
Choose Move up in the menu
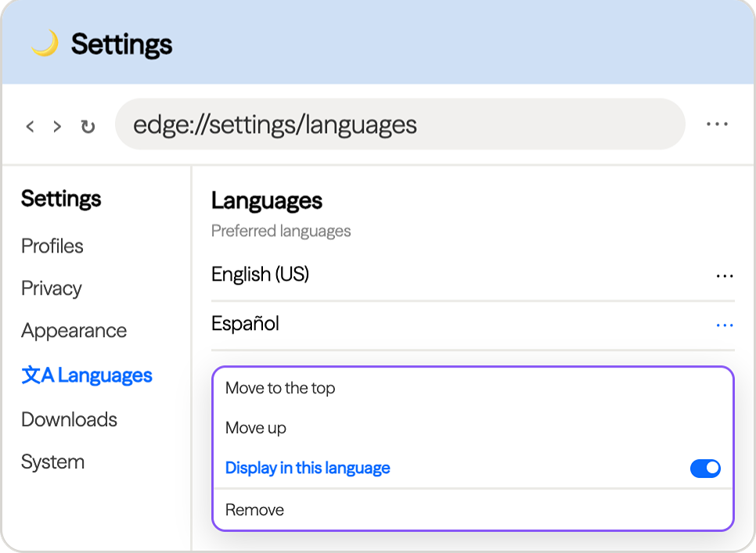[x=473, y=428]
